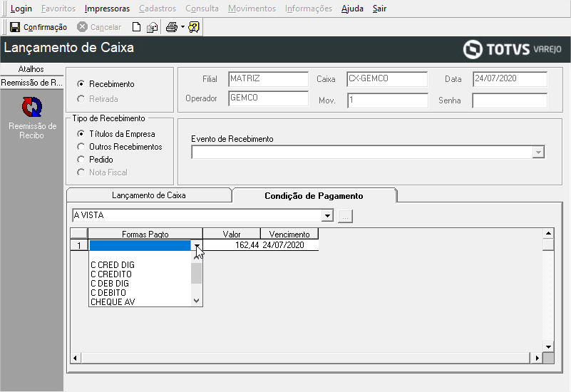Screen dimensions: 571x392
Task: Choose C DEB DIG from the list
Action: [x=140, y=284]
